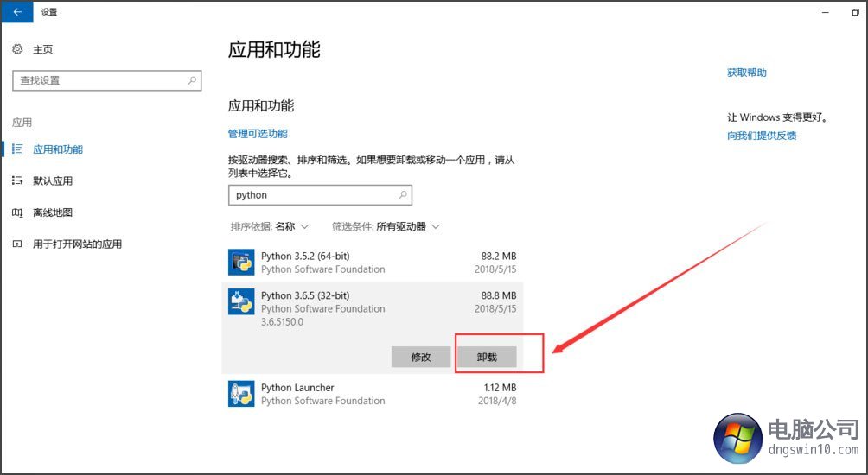Open the 筛选条件: 所有驱动器 filter dropdown
Screen dimensions: 868x475
coord(386,226)
